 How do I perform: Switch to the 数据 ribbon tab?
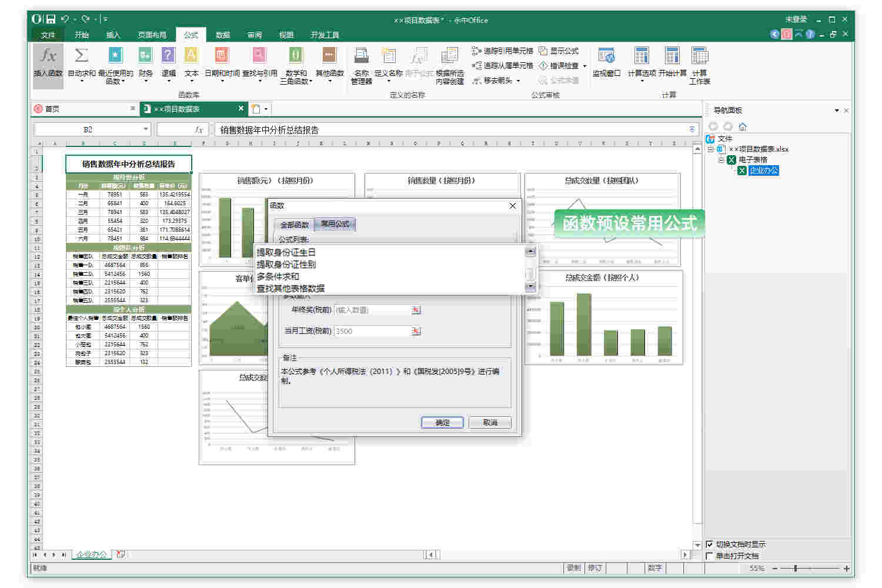[x=222, y=35]
